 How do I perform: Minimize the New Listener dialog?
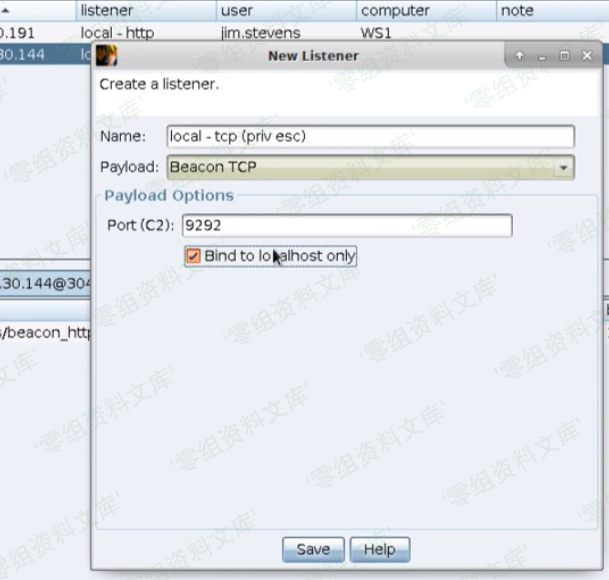[542, 56]
